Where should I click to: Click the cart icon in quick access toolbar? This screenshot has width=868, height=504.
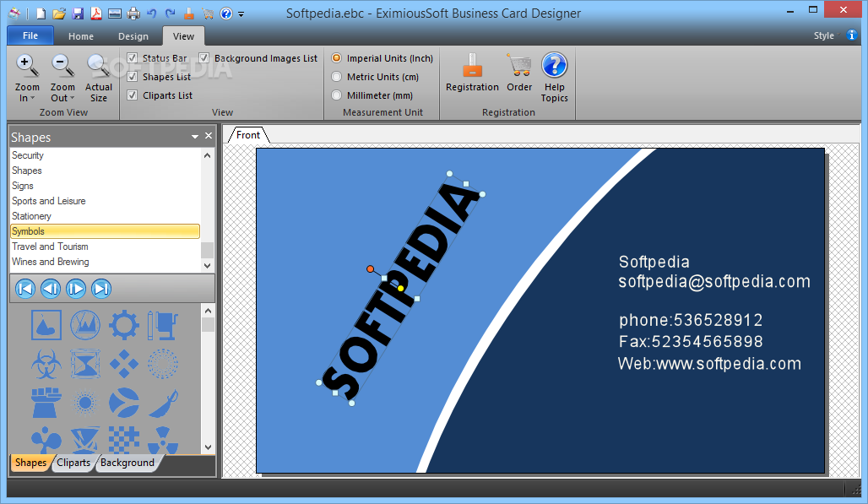[208, 14]
